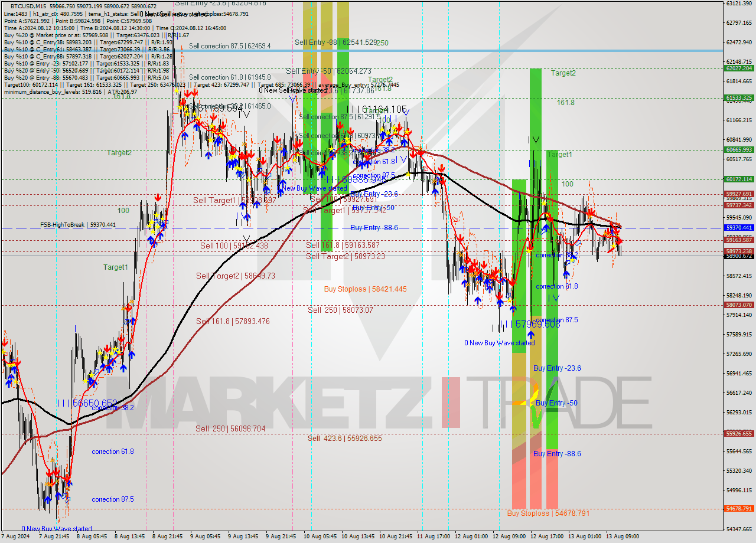Select the 'Sell 161.8 | 59163.587' label
The height and width of the screenshot is (543, 756).
[343, 245]
